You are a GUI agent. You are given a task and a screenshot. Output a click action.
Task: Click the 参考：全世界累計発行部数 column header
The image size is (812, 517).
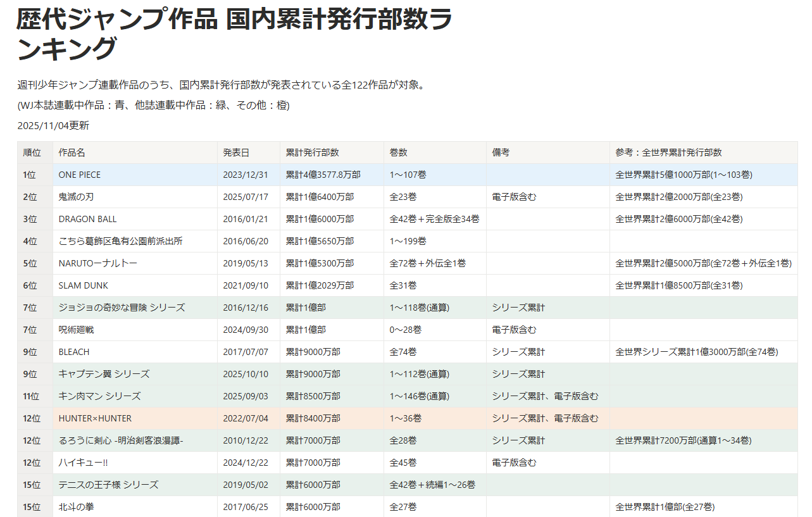point(668,153)
